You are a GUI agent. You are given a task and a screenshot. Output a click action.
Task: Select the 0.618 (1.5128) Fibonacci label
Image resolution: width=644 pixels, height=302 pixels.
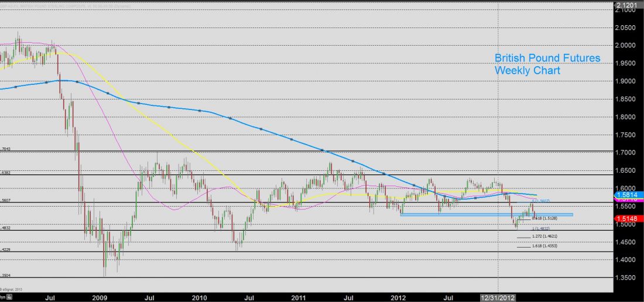click(x=544, y=218)
